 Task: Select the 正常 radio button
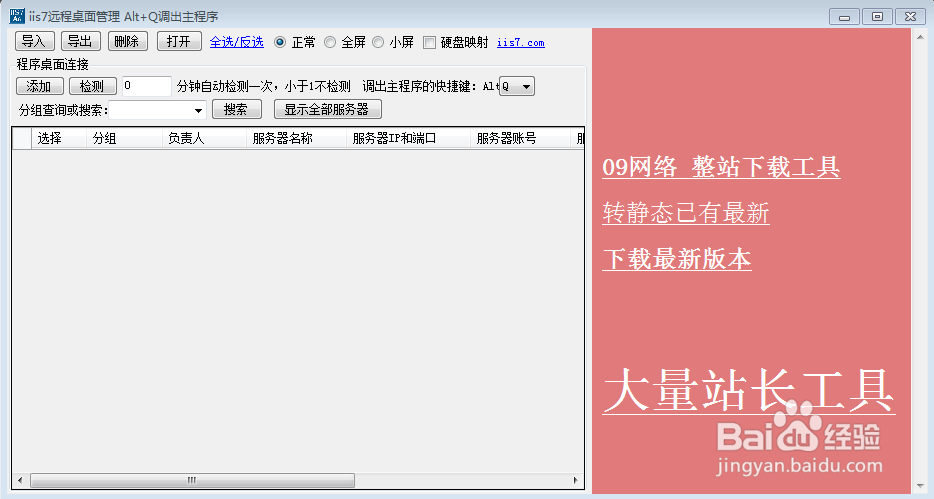coord(279,42)
